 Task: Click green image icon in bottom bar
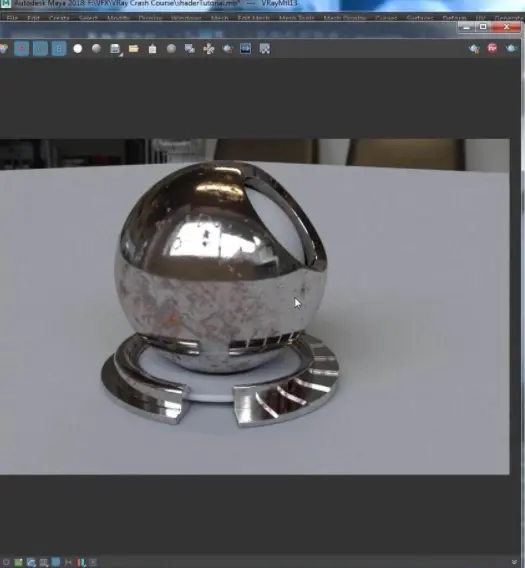[18, 562]
